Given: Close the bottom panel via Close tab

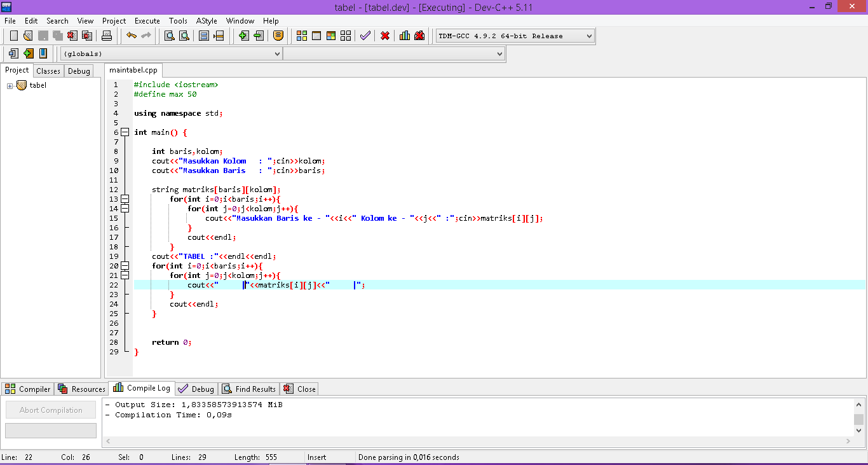Looking at the screenshot, I should 299,389.
